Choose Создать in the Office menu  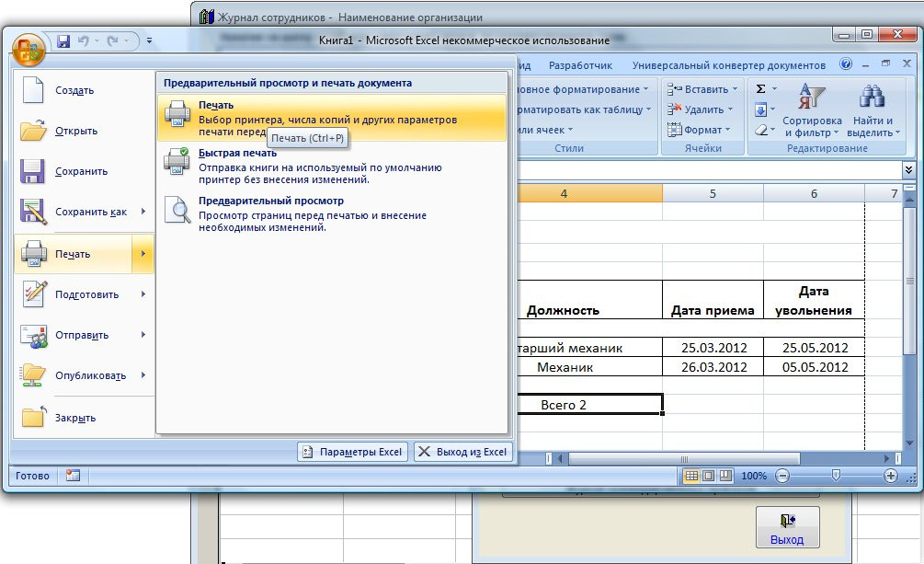[85, 90]
